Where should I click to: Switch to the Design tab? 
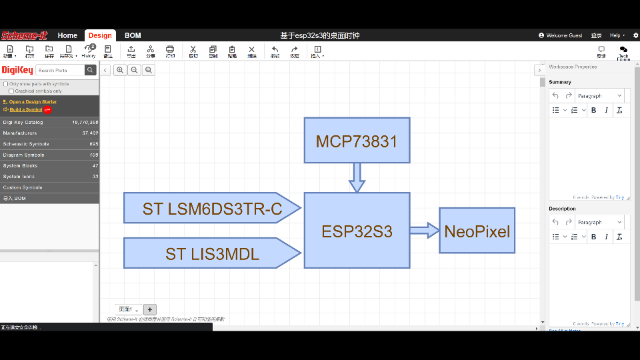click(100, 36)
